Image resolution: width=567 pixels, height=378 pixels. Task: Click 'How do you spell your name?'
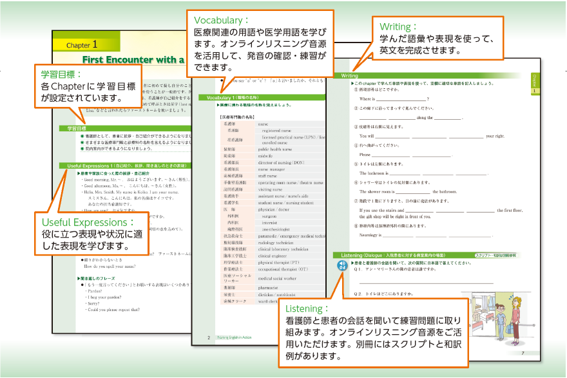(110, 266)
